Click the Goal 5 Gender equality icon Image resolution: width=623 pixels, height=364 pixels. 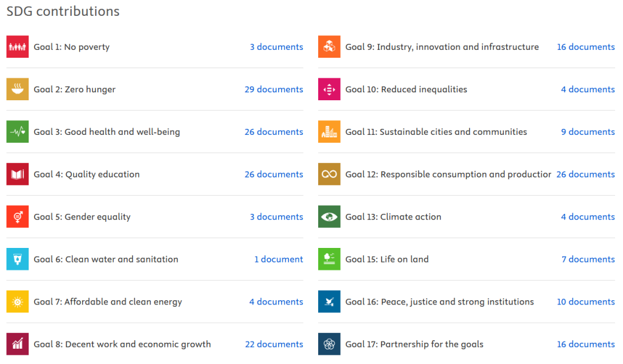click(x=18, y=217)
